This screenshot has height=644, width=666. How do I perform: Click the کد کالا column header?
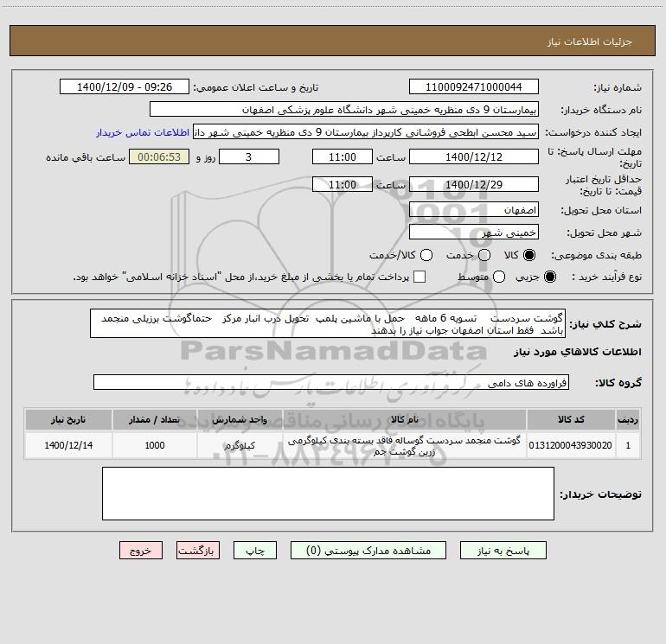click(571, 419)
